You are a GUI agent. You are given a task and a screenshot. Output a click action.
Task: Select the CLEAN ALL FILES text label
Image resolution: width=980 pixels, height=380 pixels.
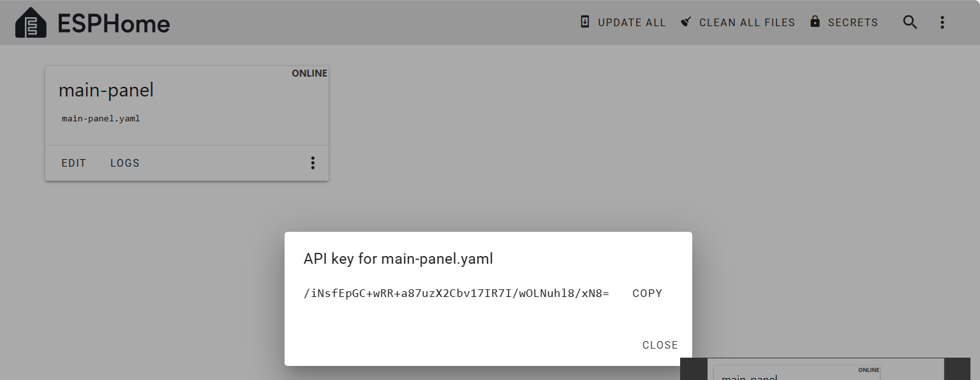pos(747,23)
